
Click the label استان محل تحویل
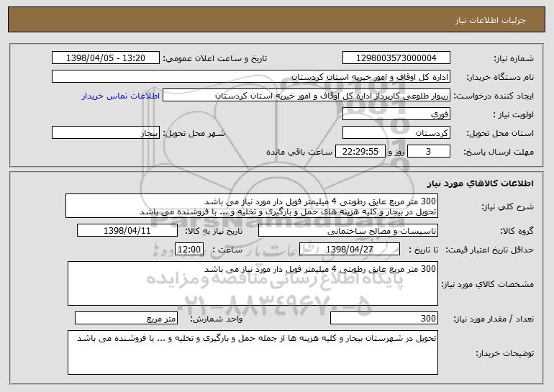click(x=500, y=133)
